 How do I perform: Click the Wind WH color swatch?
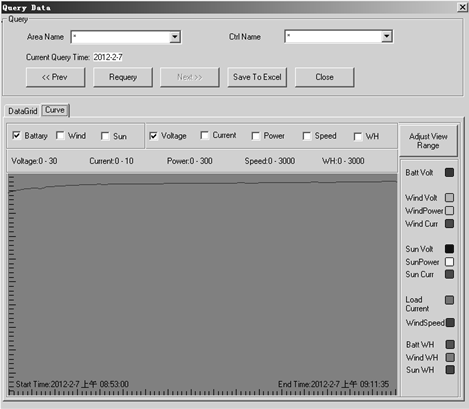click(x=450, y=357)
